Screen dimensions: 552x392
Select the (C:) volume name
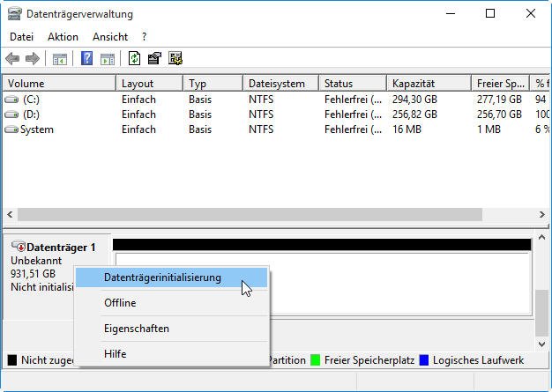(32, 100)
